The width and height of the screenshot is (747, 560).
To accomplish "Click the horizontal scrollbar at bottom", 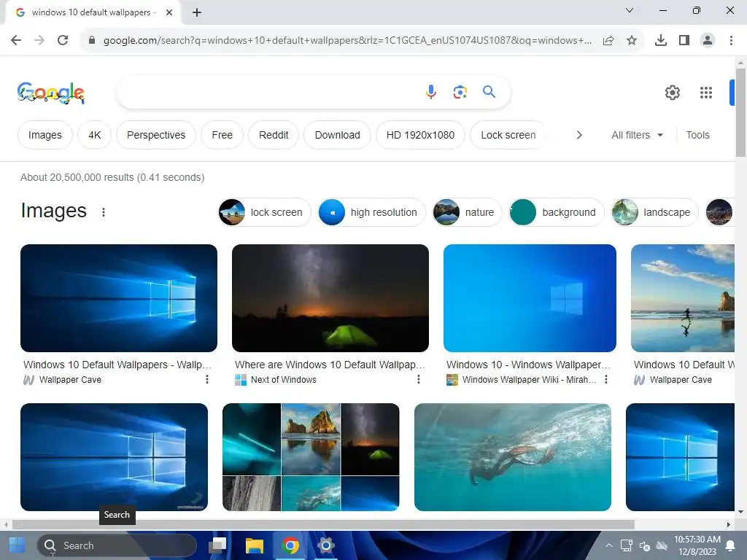I will tap(323, 525).
